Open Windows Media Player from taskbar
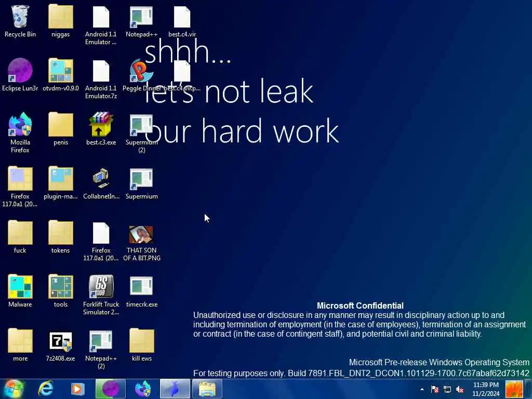This screenshot has height=399, width=532. (x=77, y=389)
